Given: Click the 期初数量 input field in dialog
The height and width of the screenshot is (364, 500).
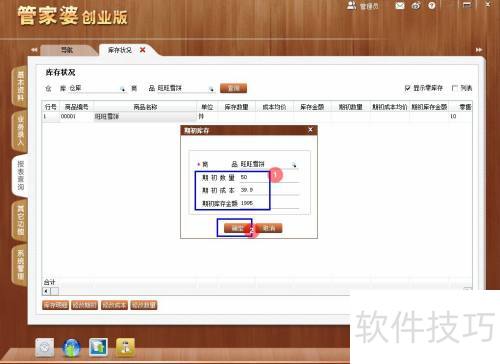Looking at the screenshot, I should [269, 177].
